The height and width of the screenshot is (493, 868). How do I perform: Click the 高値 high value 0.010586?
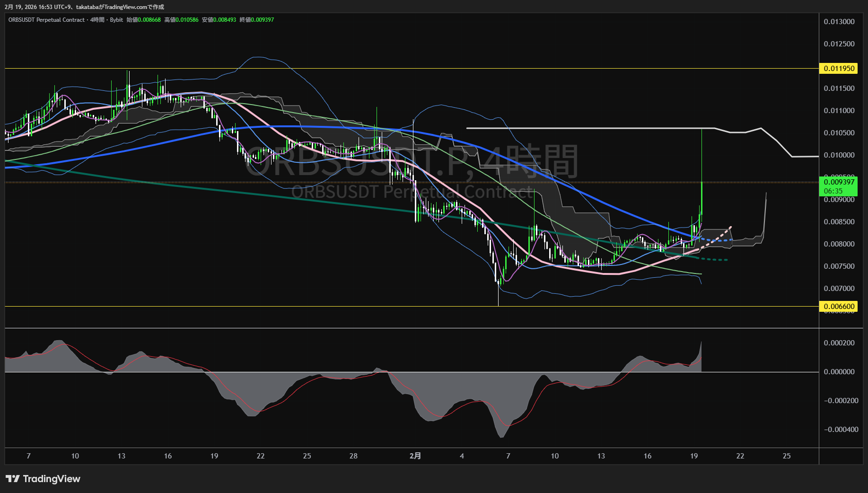(187, 20)
